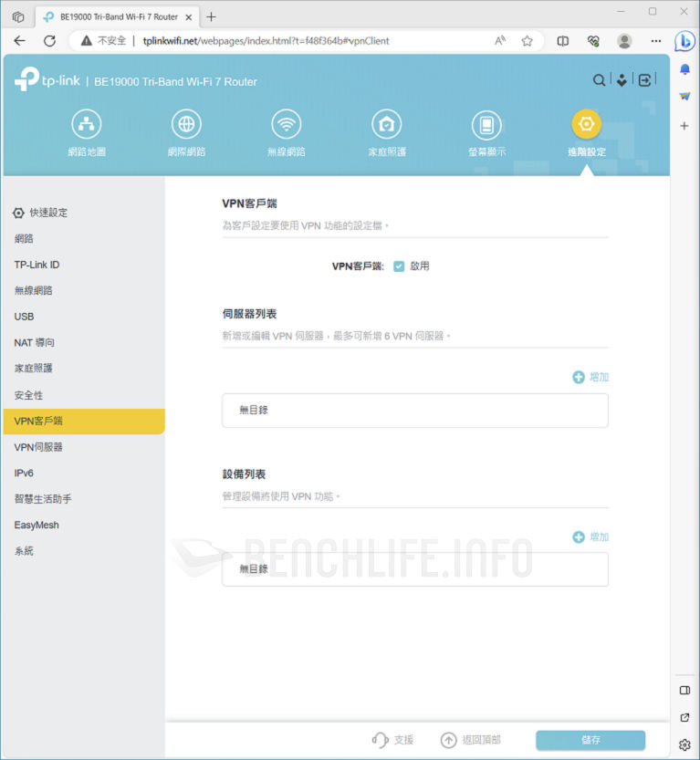
Task: Click the logout icon in router header
Action: click(x=644, y=80)
